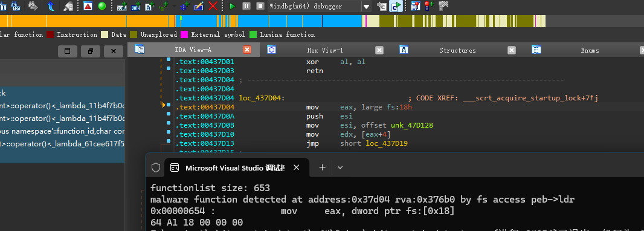Start the debugger process with green play

[x=232, y=6]
